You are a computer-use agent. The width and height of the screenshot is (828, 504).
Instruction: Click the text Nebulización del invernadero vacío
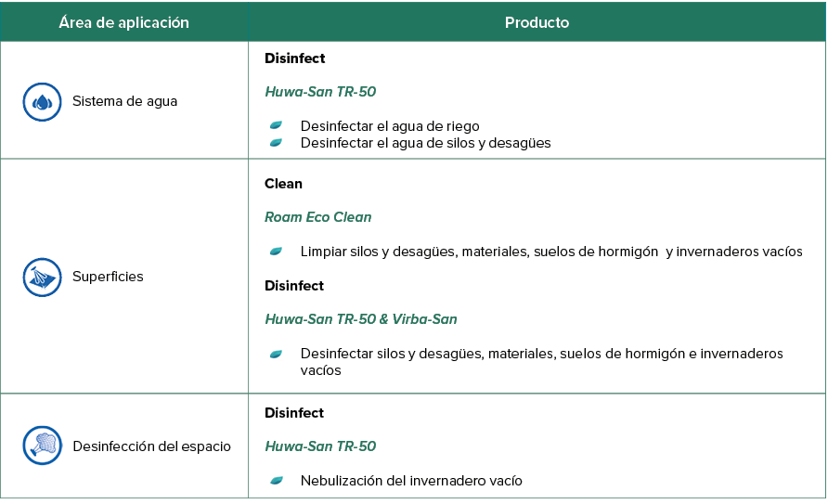(x=411, y=481)
